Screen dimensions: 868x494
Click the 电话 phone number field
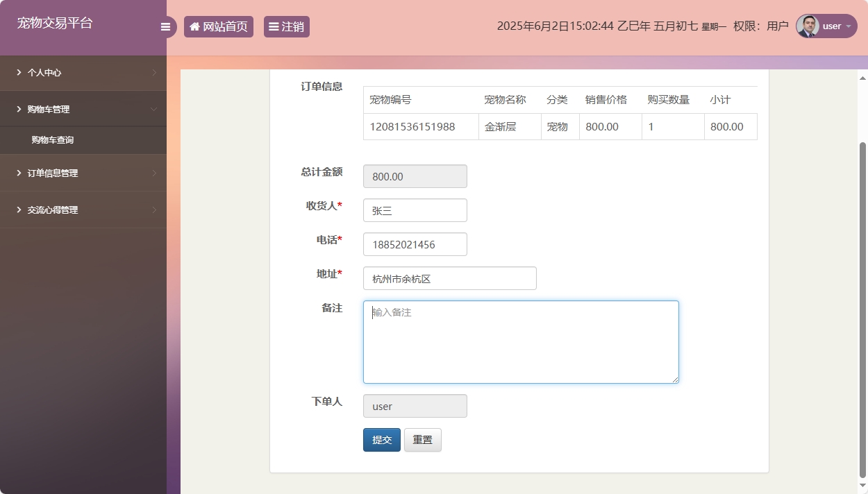click(415, 244)
